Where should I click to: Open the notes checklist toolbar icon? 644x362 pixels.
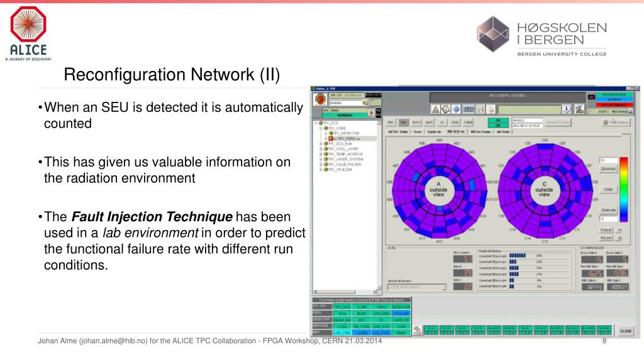(x=446, y=109)
